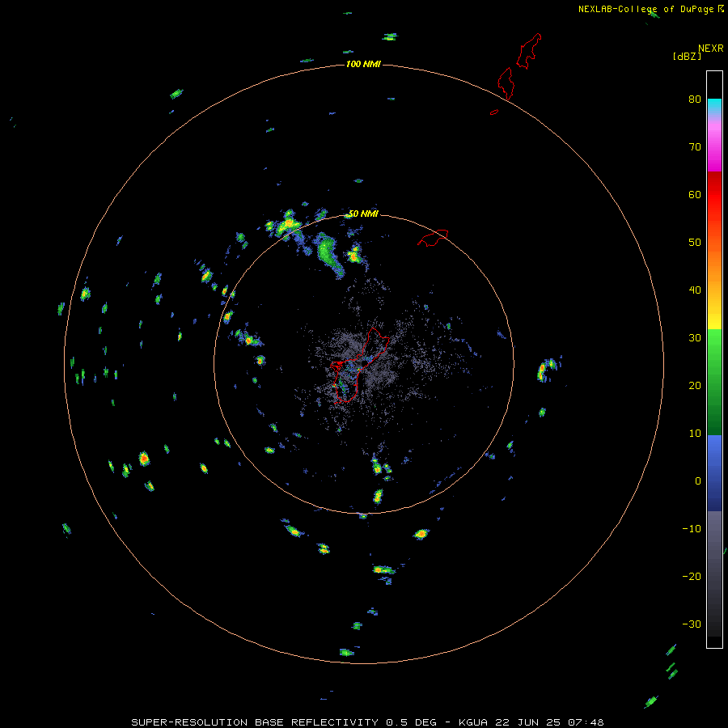
Task: Click the 30 value on the color scale
Action: [695, 338]
